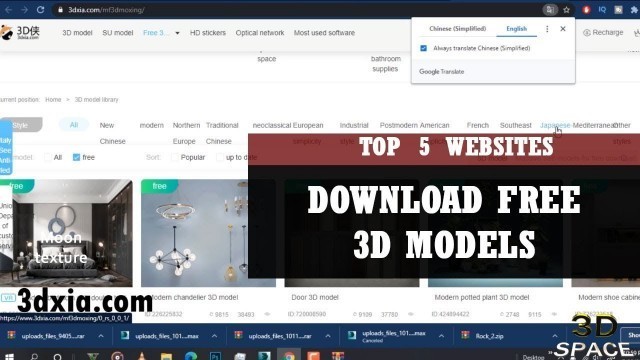This screenshot has height=360, width=640.
Task: Reload the page with the refresh icon
Action: [40, 9]
